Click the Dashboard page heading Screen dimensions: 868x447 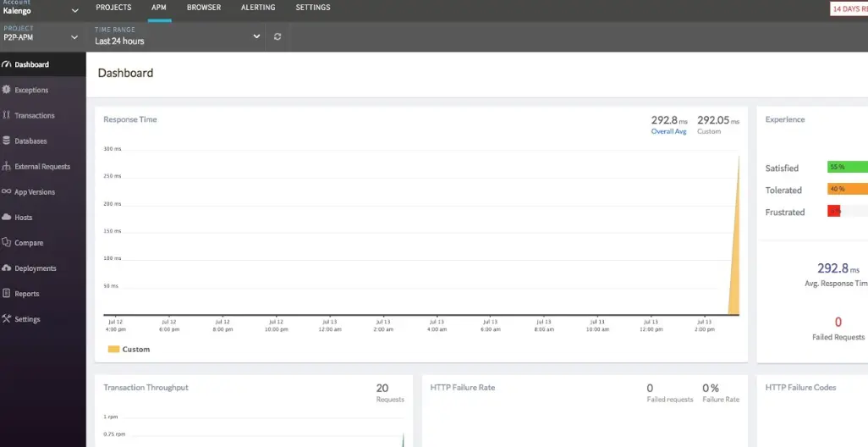(126, 73)
